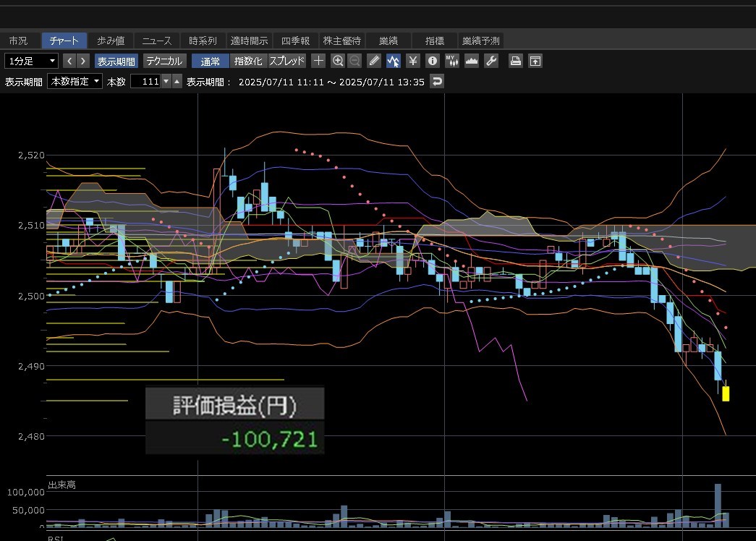Image resolution: width=756 pixels, height=541 pixels.
Task: Open the wrench settings icon
Action: click(491, 61)
